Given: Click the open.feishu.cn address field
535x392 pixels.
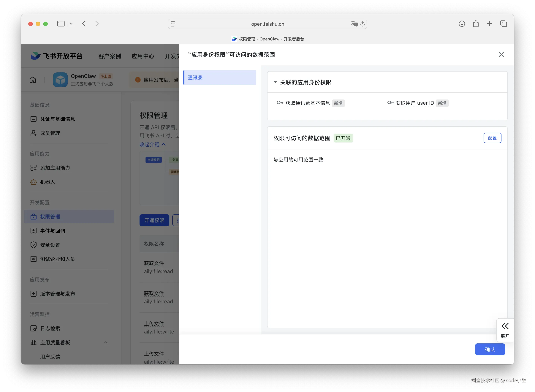Looking at the screenshot, I should (267, 24).
